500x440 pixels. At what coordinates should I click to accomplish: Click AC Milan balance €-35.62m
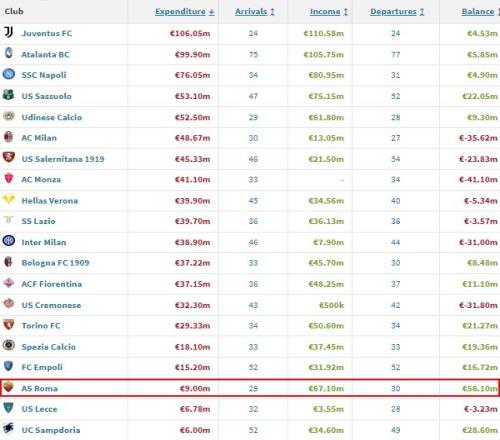(x=478, y=138)
